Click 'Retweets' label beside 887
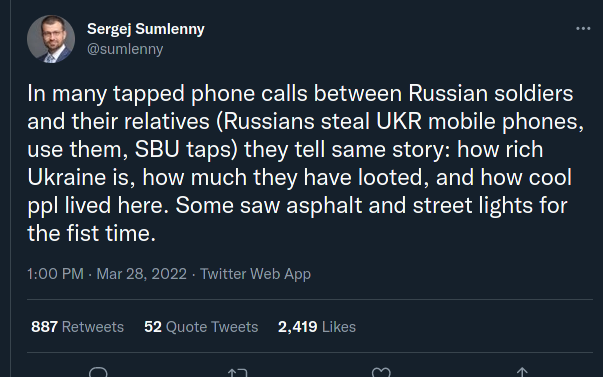The image size is (603, 377). tap(93, 327)
